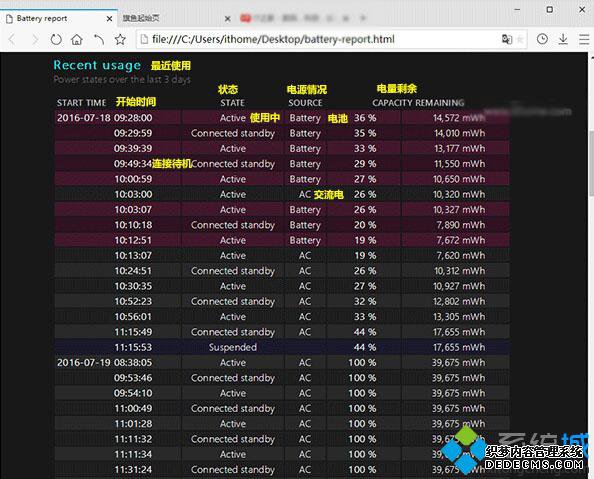Close the second browser tab

pyautogui.click(x=227, y=19)
